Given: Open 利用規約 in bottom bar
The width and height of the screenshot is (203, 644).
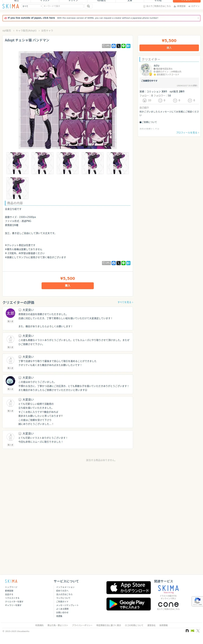Looking at the screenshot, I should (x=39, y=625).
